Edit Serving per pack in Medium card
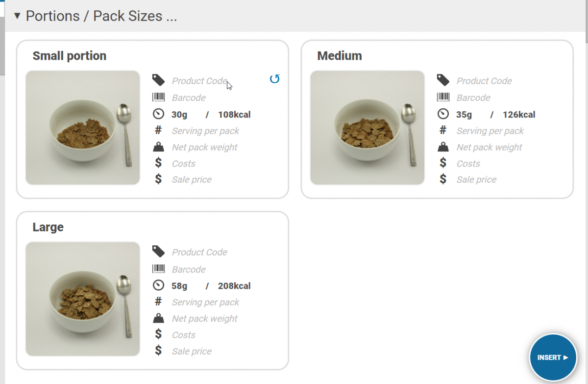Viewport: 588px width, 384px height. click(x=490, y=131)
